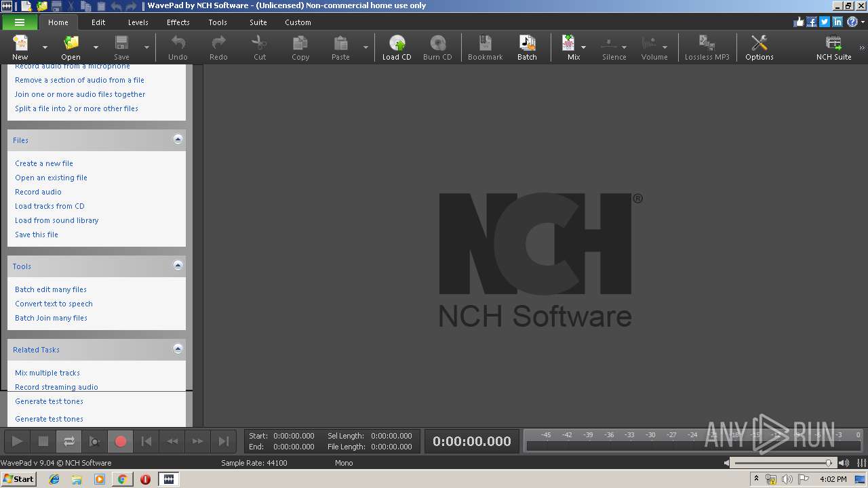Toggle loop playback mode

coord(69,441)
